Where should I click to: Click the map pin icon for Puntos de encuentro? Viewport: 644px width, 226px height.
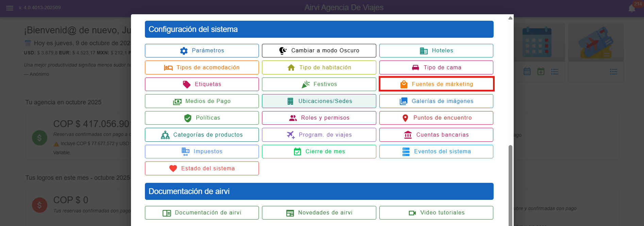(405, 118)
